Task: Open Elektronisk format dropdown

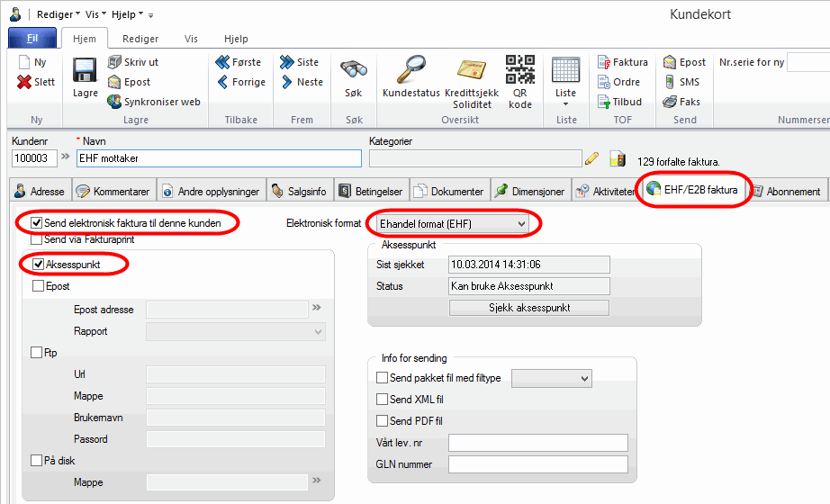Action: (521, 223)
